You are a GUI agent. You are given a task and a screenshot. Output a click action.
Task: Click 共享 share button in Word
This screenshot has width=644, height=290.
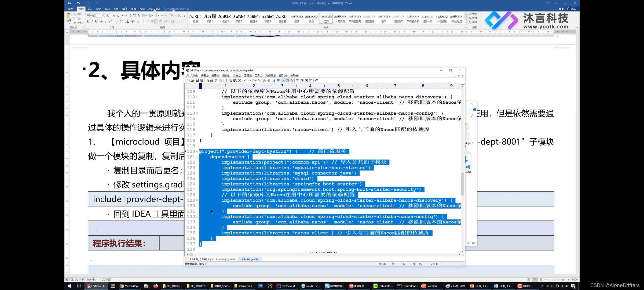point(571,9)
